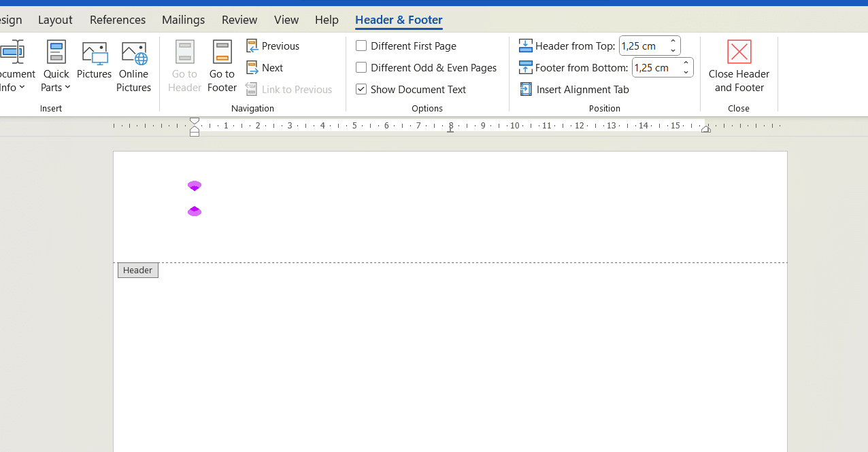Click the Header from Top input field
Viewport: 868px width, 452px height.
tap(642, 46)
